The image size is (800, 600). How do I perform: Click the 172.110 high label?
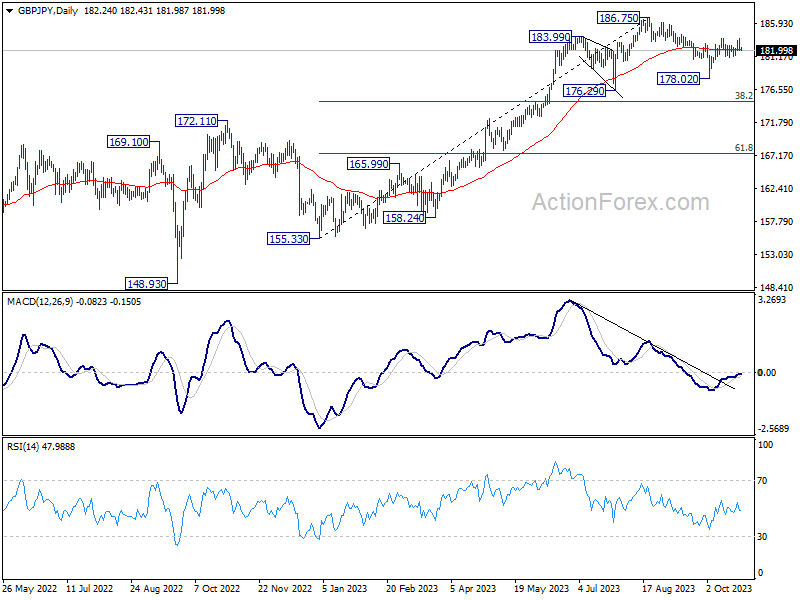[x=196, y=121]
